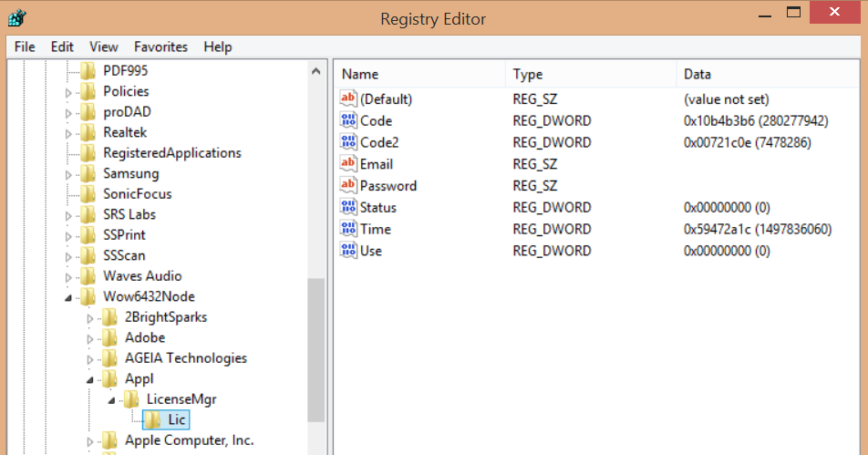Click the LicenseMgr folder icon
The width and height of the screenshot is (868, 455).
coord(131,399)
